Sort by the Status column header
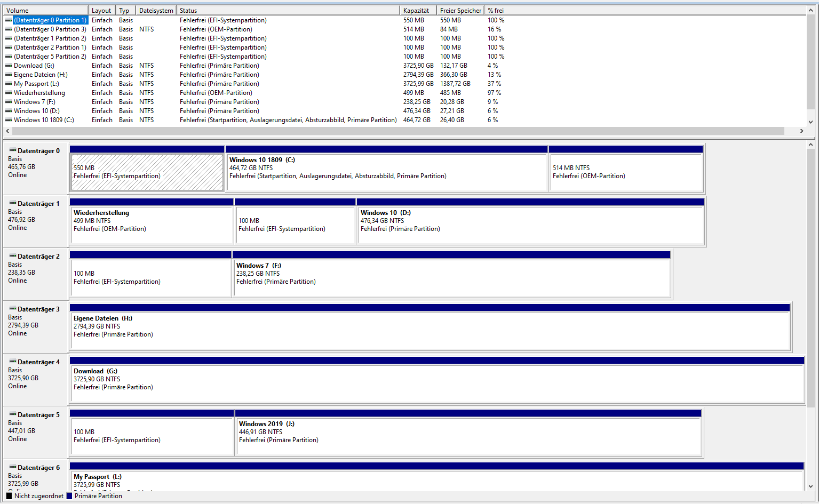This screenshot has height=504, width=819. pyautogui.click(x=288, y=10)
